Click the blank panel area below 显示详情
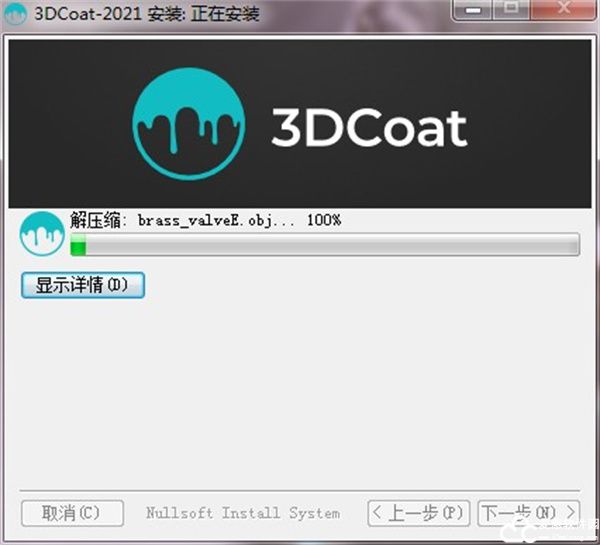The image size is (600, 545). click(x=300, y=390)
